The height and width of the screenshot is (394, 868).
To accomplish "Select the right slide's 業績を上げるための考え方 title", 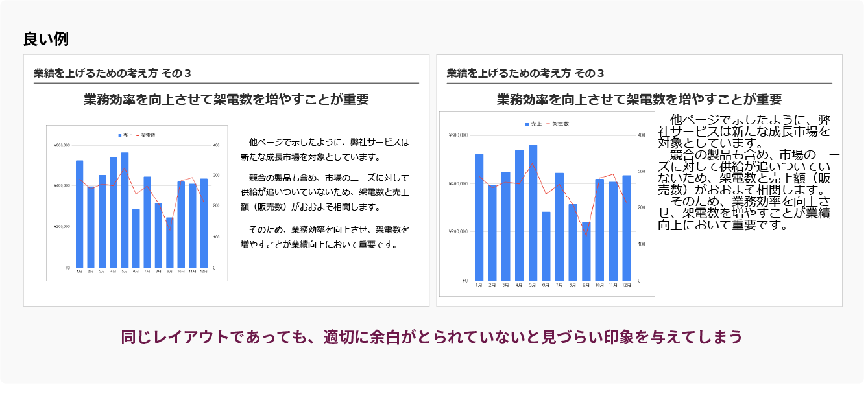I will (525, 73).
